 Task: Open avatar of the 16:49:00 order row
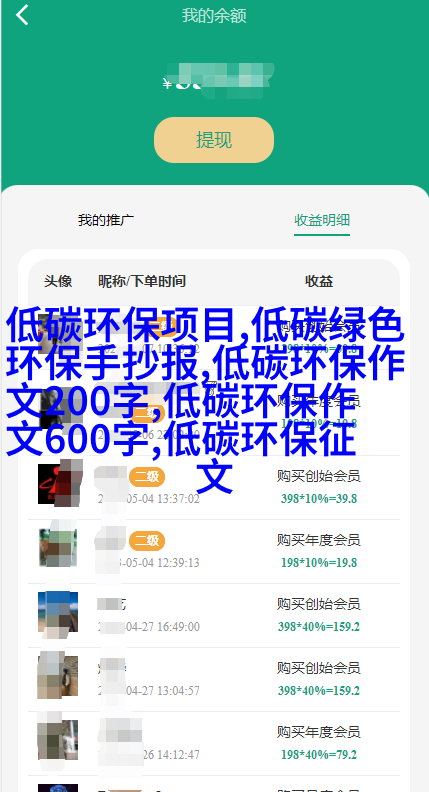(x=58, y=612)
